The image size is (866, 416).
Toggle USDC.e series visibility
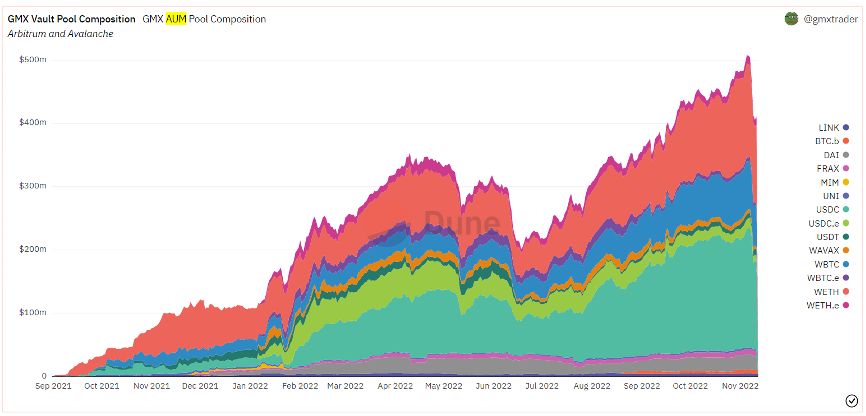click(x=831, y=224)
